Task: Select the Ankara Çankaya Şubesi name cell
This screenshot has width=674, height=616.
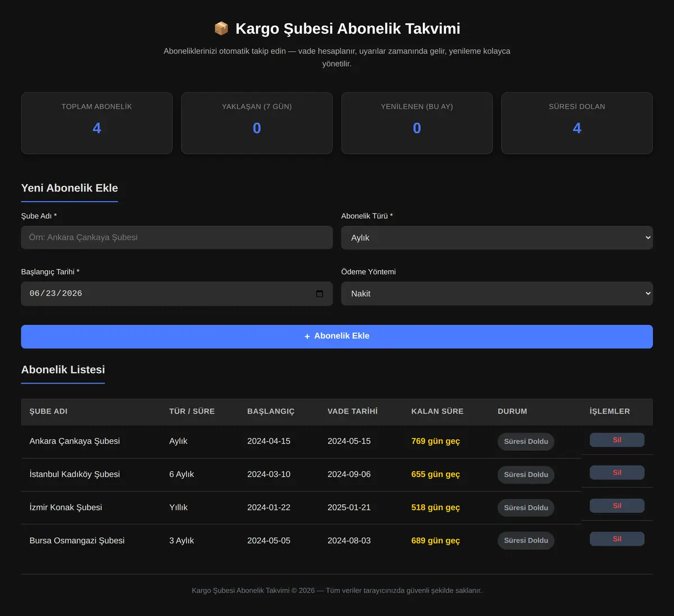Action: (75, 441)
